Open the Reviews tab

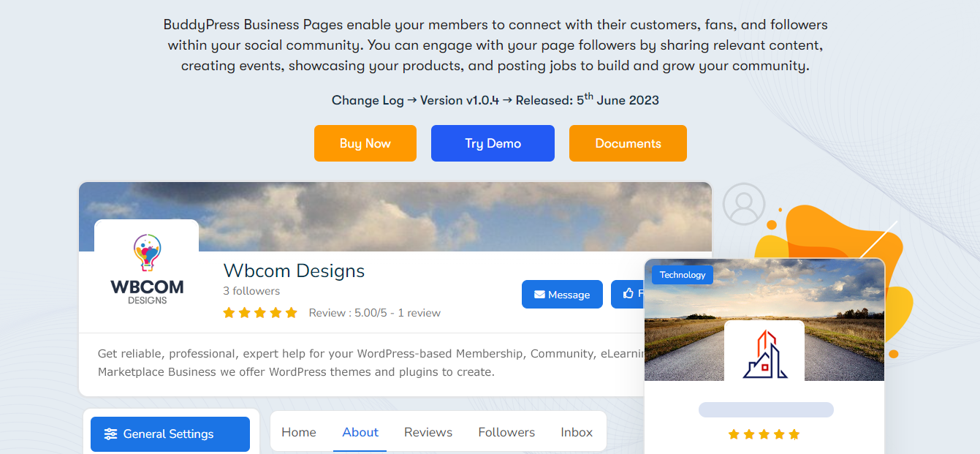click(428, 432)
